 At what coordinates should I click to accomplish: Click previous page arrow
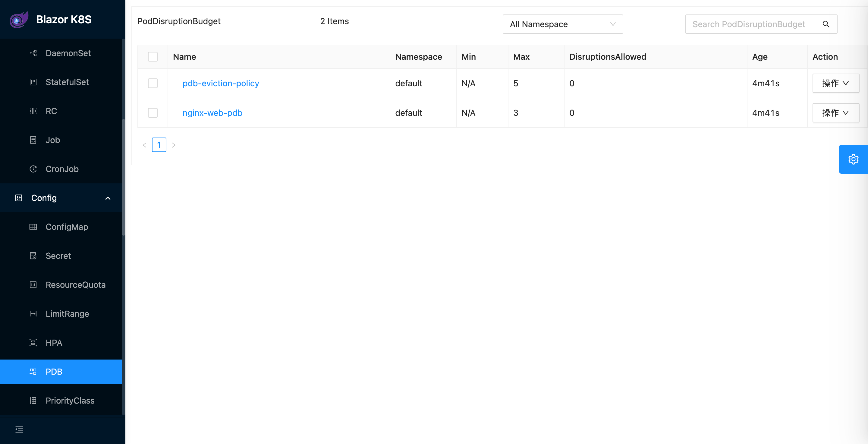pyautogui.click(x=145, y=145)
